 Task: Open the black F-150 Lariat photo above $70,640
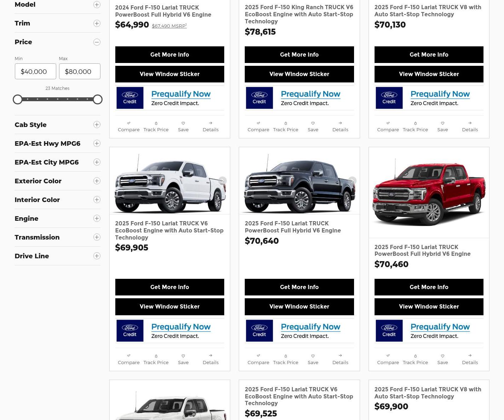(299, 181)
